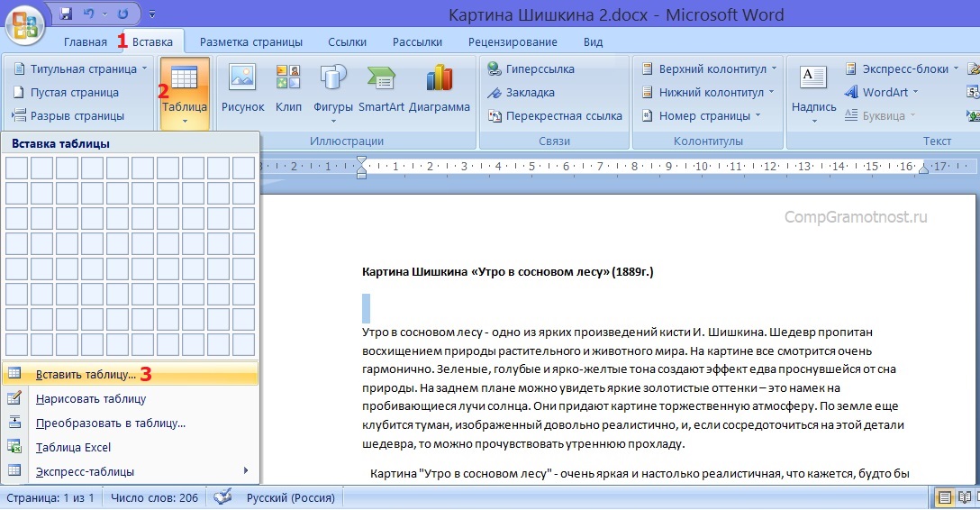The image size is (980, 510).
Task: Click spell check icon in status bar
Action: [x=222, y=496]
